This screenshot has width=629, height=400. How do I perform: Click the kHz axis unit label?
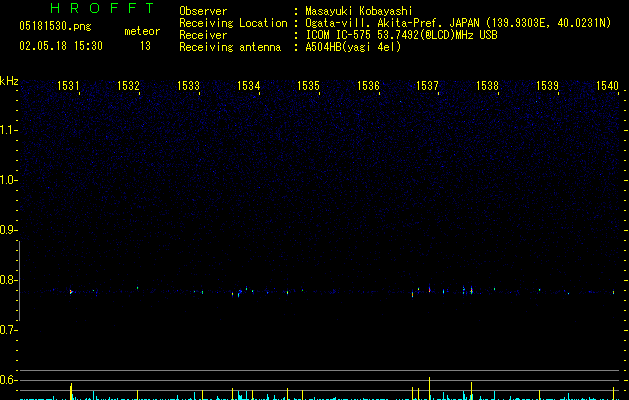point(9,81)
